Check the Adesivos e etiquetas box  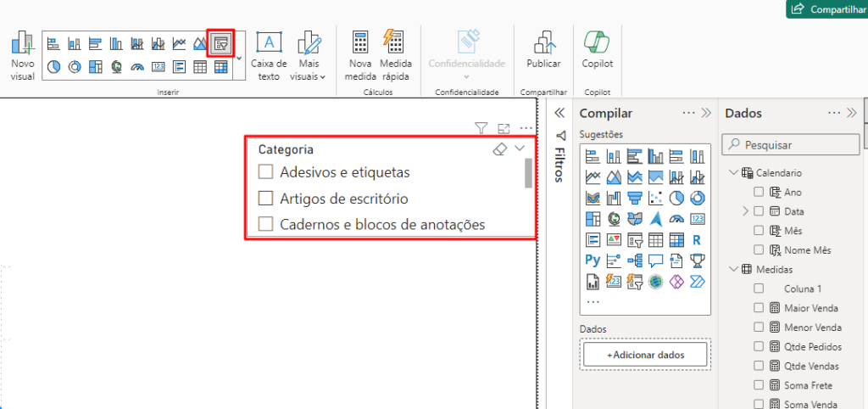[x=265, y=172]
